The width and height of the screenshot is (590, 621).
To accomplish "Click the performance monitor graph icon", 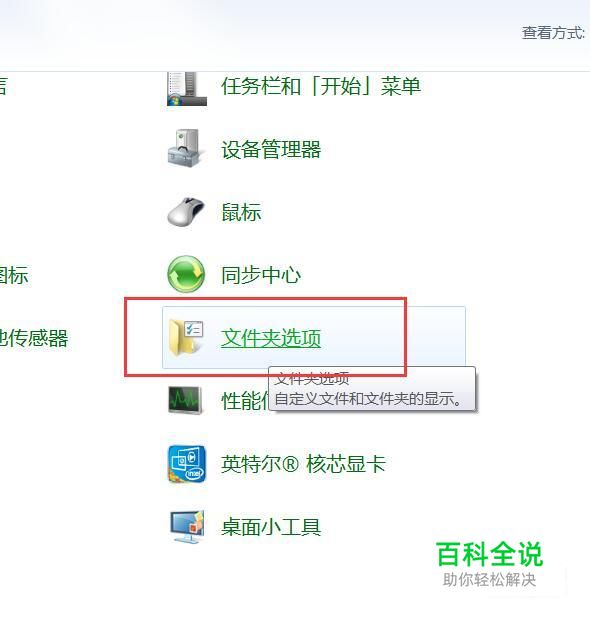I will pyautogui.click(x=185, y=400).
